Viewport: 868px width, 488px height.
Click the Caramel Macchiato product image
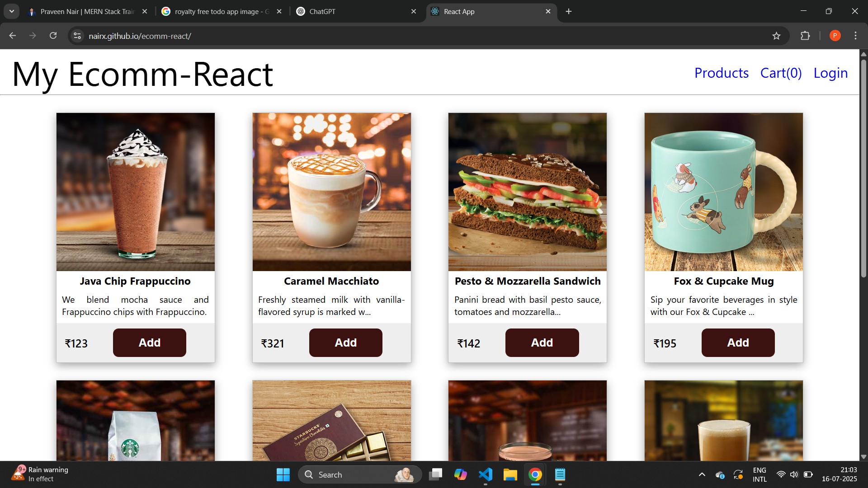[x=331, y=192]
